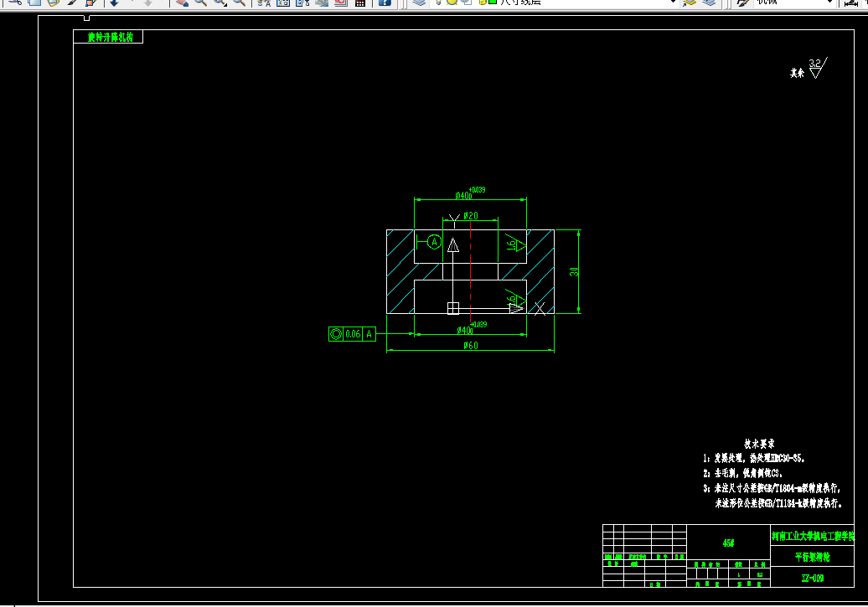
Task: Expand the style dropdown arrow near right edge
Action: click(x=829, y=3)
